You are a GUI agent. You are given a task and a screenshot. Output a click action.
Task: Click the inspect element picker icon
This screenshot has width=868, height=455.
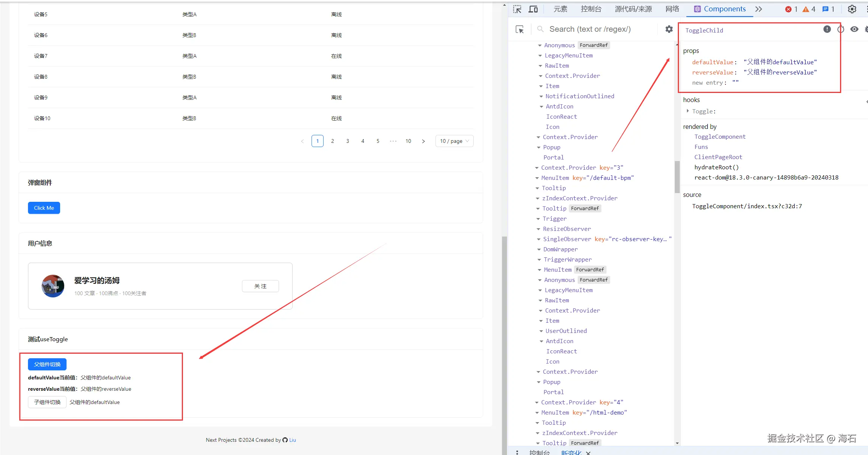[517, 9]
